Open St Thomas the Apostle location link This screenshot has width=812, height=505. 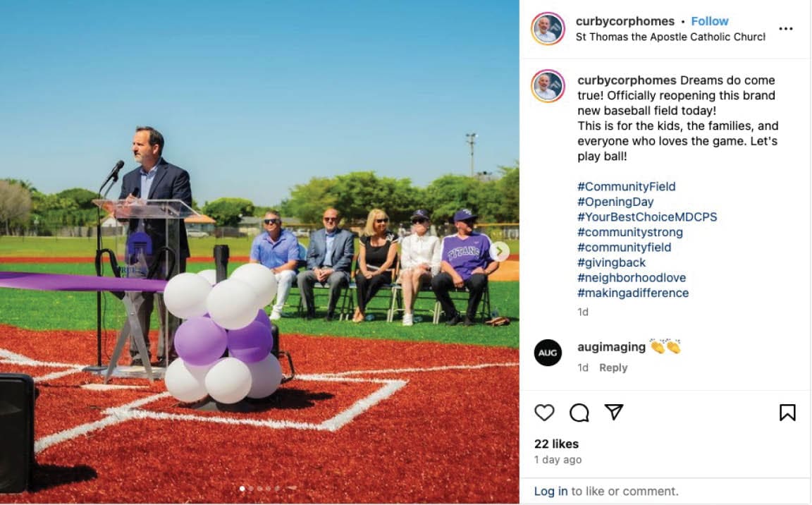click(x=670, y=37)
